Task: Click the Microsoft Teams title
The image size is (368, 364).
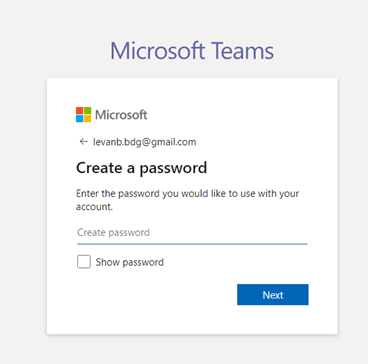Action: [x=192, y=51]
